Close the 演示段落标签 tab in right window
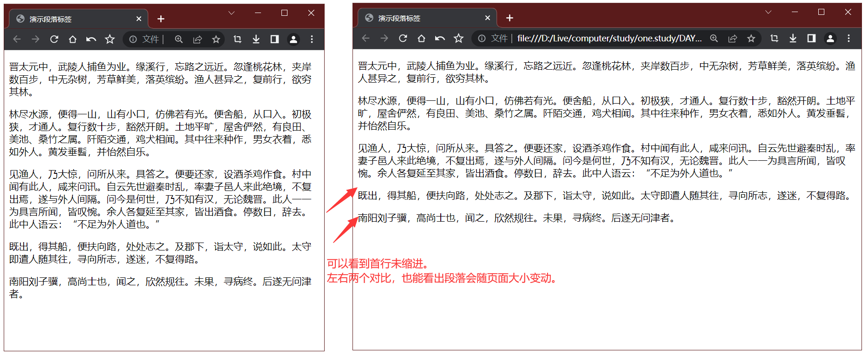 (x=488, y=18)
